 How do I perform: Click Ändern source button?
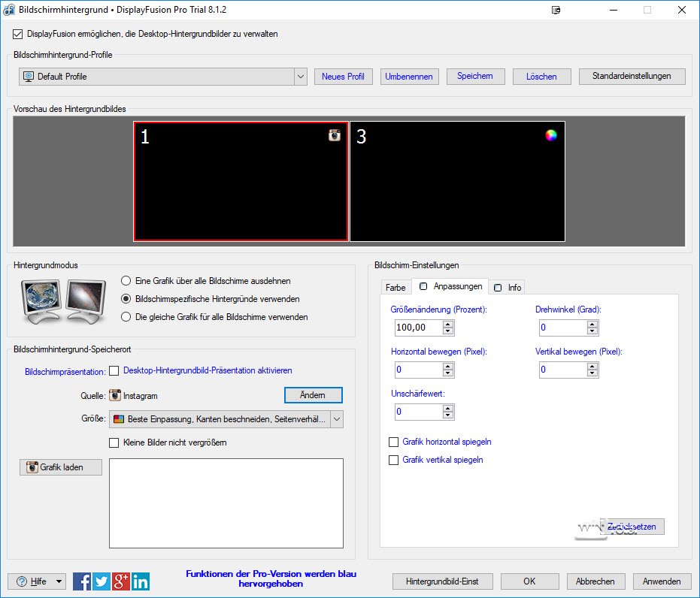point(313,395)
